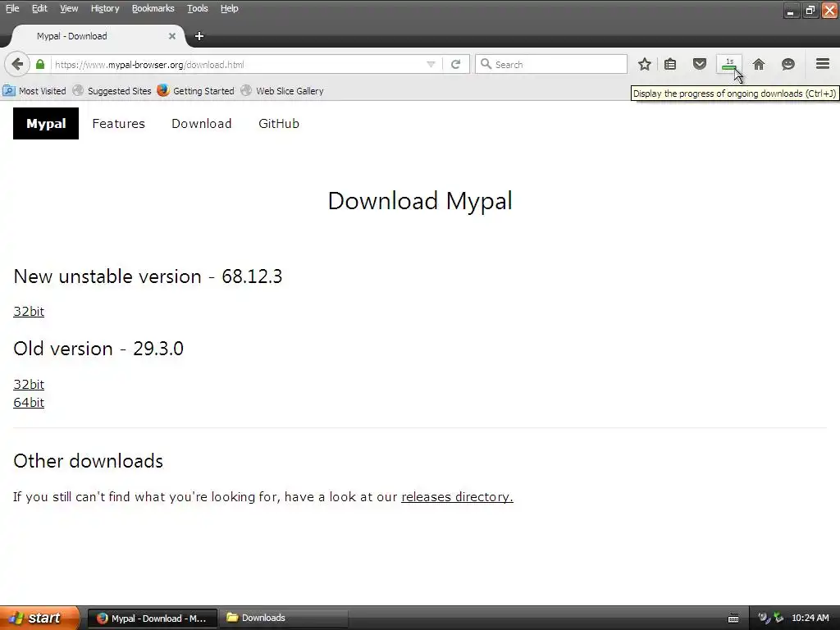
Task: Click the green padlock site identity icon
Action: click(40, 64)
